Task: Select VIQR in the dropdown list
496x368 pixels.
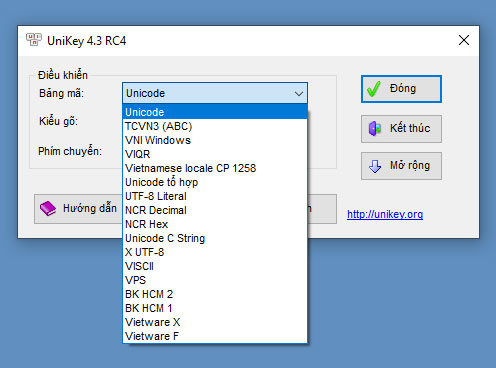Action: [x=215, y=154]
